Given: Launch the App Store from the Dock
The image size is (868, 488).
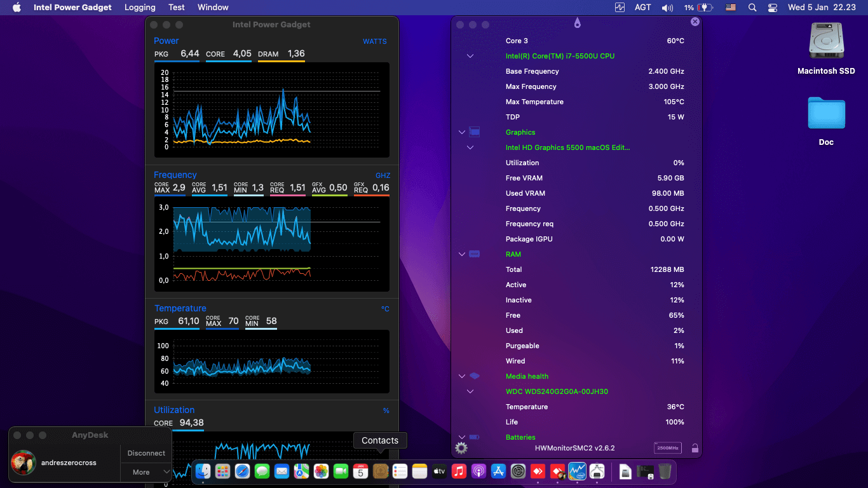Looking at the screenshot, I should [x=498, y=471].
